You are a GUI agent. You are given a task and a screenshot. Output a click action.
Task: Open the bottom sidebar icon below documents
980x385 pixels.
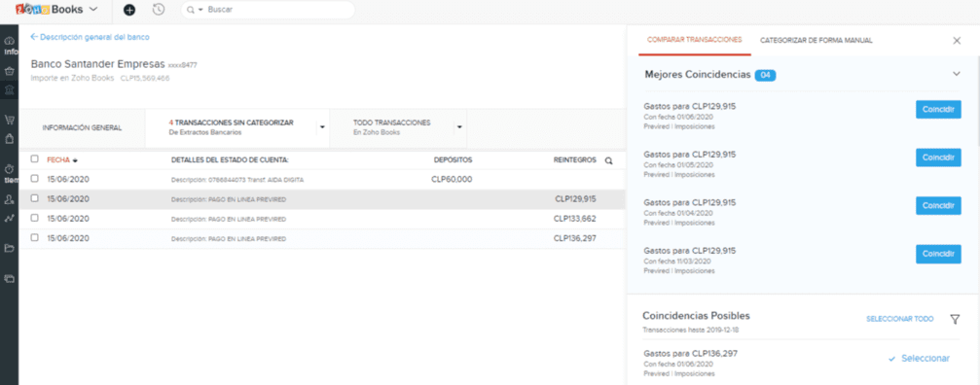[x=9, y=278]
